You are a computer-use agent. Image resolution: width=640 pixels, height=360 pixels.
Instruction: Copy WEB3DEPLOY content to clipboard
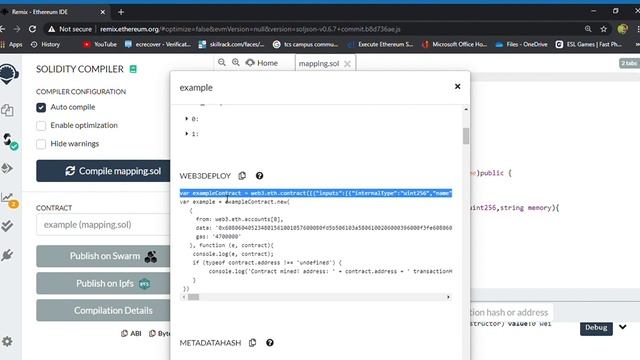pos(242,176)
